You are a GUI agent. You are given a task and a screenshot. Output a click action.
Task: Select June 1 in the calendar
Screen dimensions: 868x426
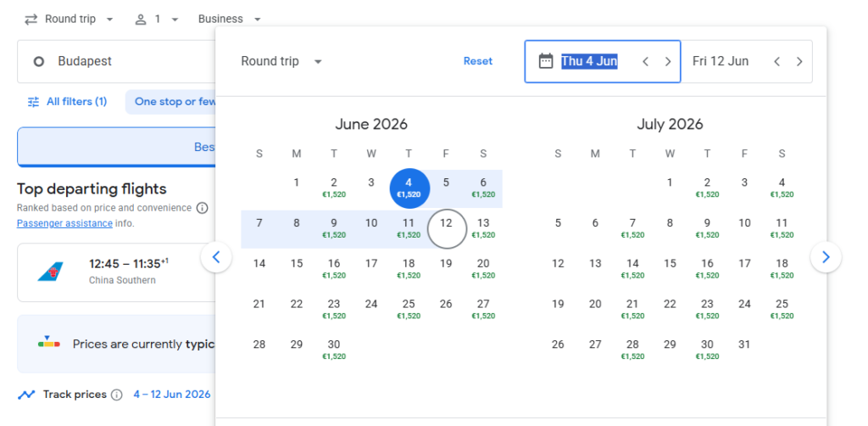click(x=297, y=182)
